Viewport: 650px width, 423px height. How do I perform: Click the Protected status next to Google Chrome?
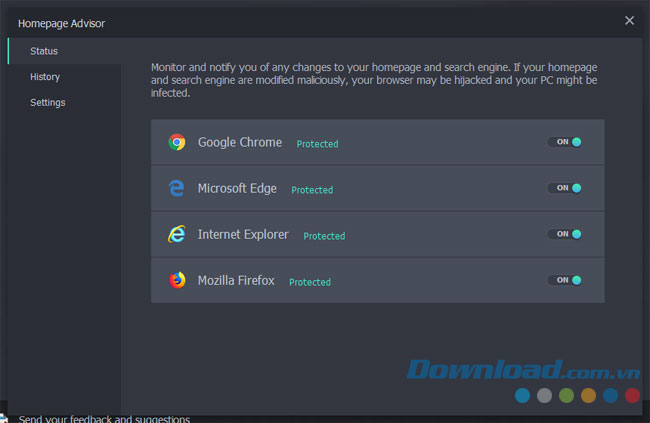tap(318, 144)
